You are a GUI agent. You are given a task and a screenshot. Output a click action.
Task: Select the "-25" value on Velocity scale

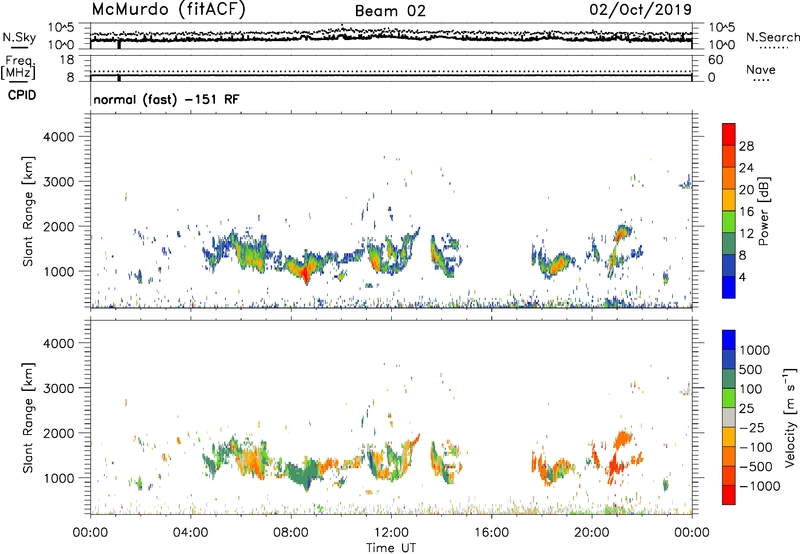(x=752, y=428)
